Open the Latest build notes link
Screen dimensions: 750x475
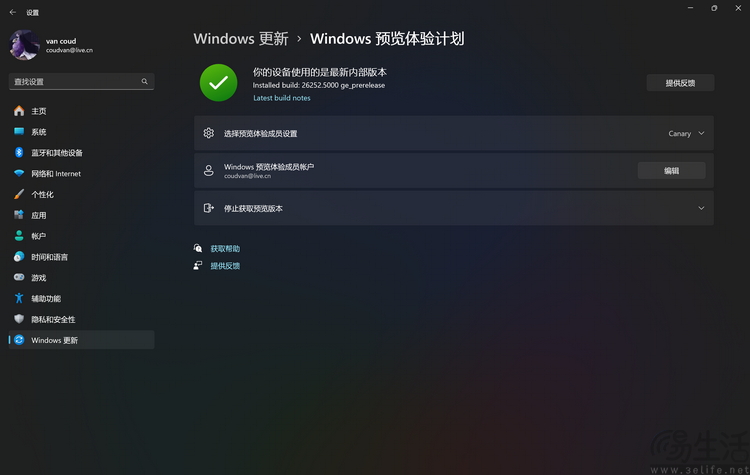click(x=282, y=98)
